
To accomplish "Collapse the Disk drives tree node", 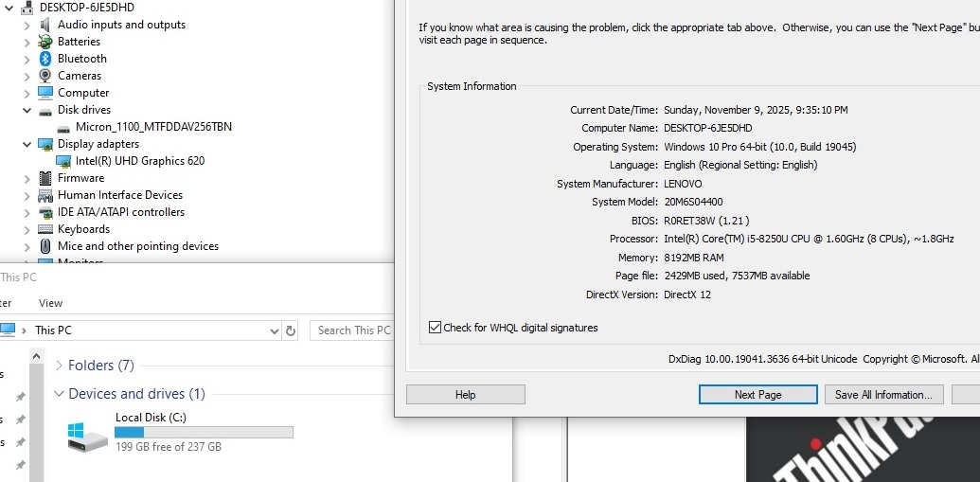I will (x=27, y=110).
